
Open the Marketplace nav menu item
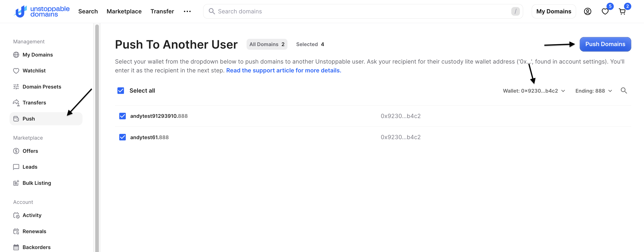(124, 12)
